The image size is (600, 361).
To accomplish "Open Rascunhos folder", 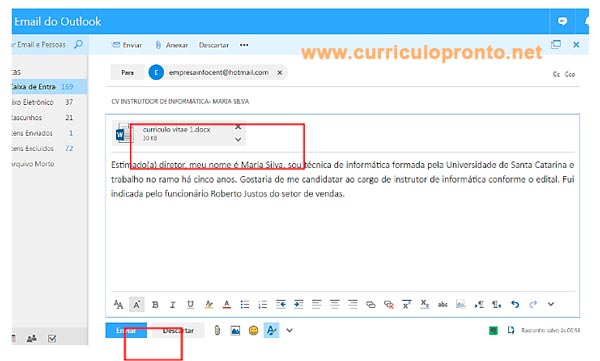I will (49, 118).
